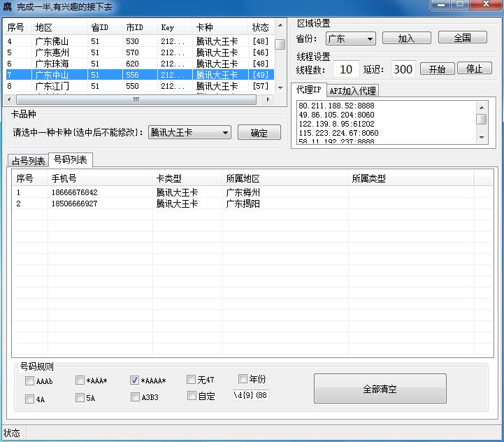Click the 停止 button
504x442 pixels.
pyautogui.click(x=475, y=69)
